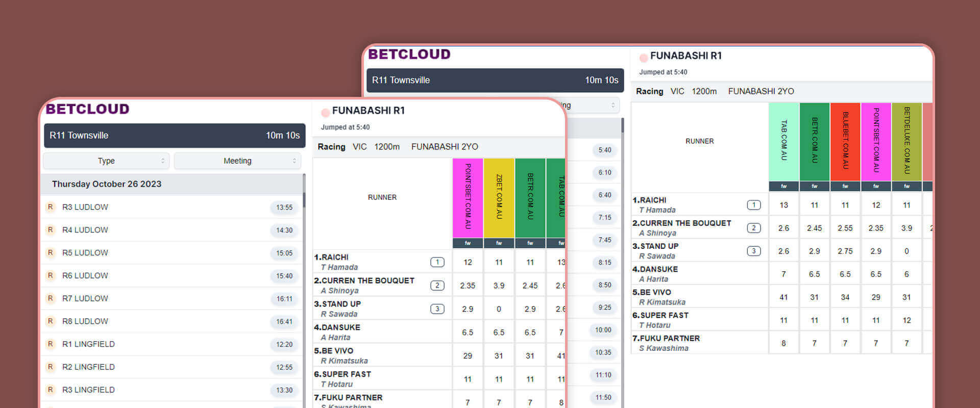Click the R icon beside R1 LINGFIELD

(50, 344)
